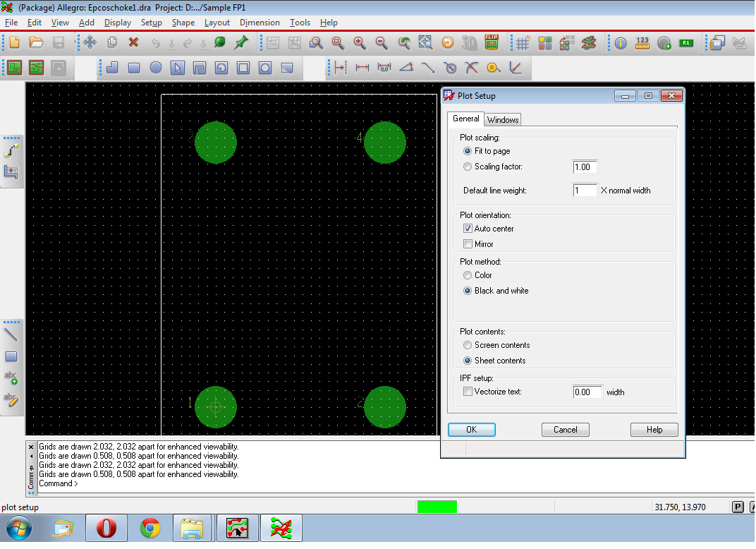Select Sheet contents radio button
Image resolution: width=756 pixels, height=549 pixels.
coord(467,361)
